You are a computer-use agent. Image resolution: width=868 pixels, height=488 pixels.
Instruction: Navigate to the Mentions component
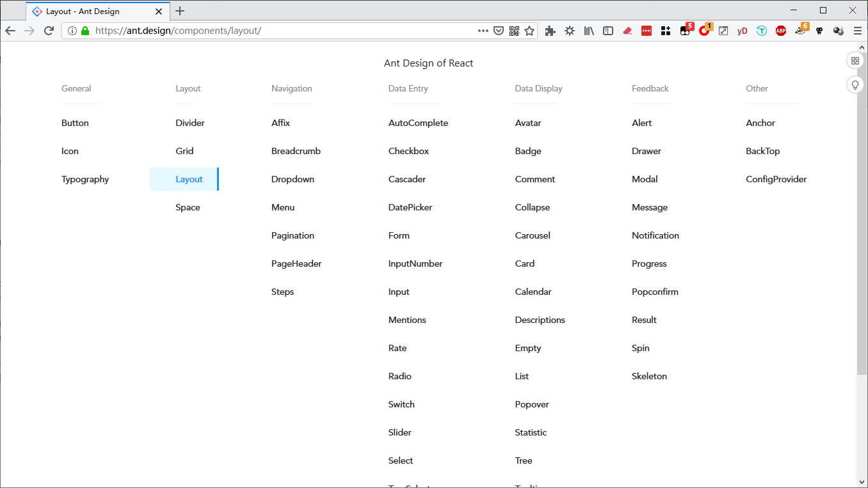[x=407, y=320]
